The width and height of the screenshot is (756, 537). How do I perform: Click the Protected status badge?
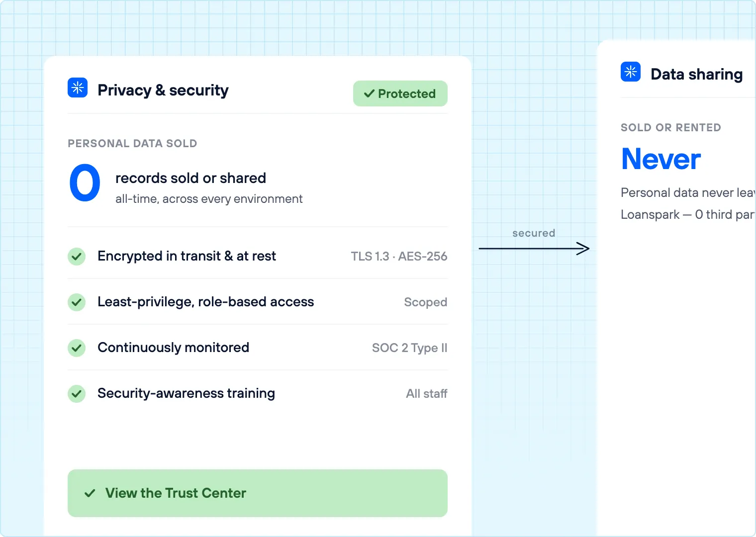coord(400,93)
